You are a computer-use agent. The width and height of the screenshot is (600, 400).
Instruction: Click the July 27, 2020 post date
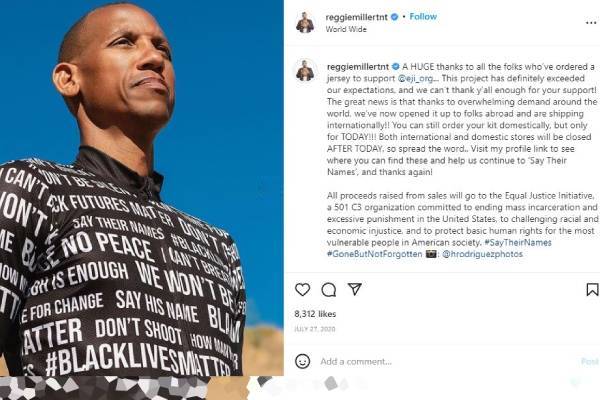(x=315, y=329)
